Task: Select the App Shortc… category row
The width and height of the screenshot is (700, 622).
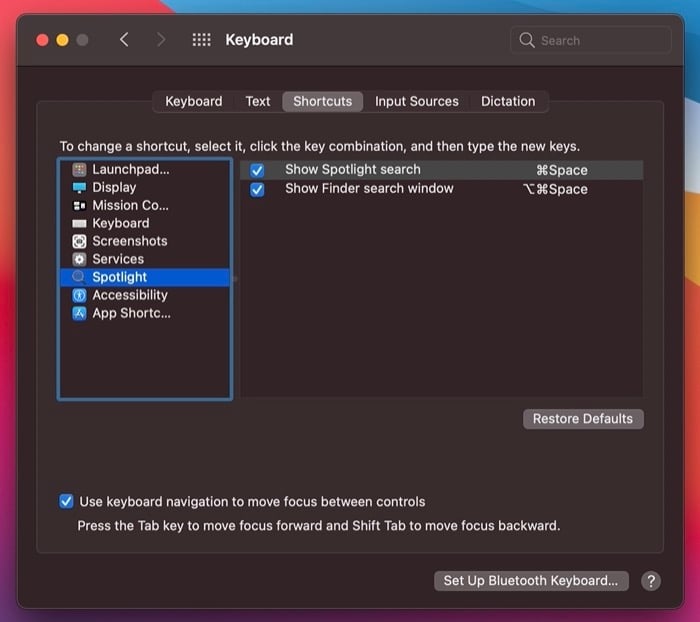Action: click(x=145, y=313)
